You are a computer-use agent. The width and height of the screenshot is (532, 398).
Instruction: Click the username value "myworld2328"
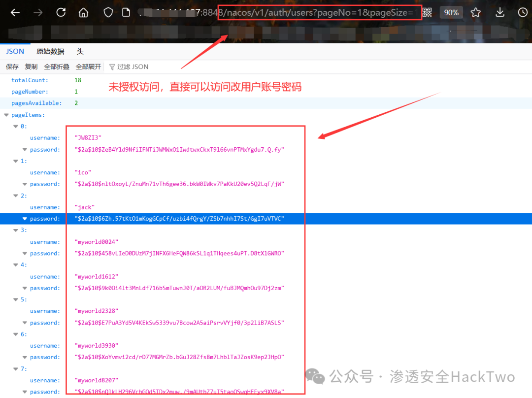point(97,311)
